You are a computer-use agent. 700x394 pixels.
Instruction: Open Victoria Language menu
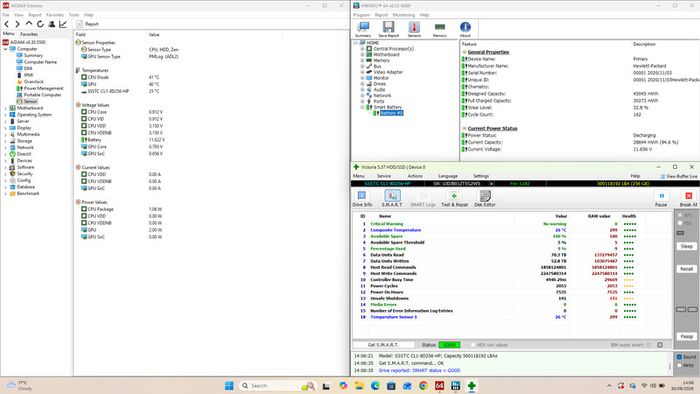pyautogui.click(x=448, y=176)
